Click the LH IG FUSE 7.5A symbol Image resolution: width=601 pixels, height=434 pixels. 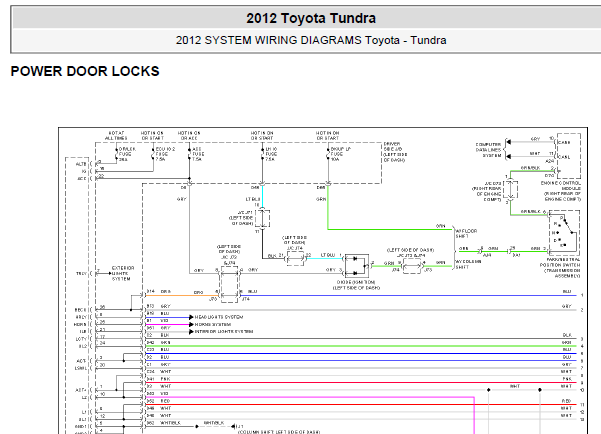click(263, 154)
